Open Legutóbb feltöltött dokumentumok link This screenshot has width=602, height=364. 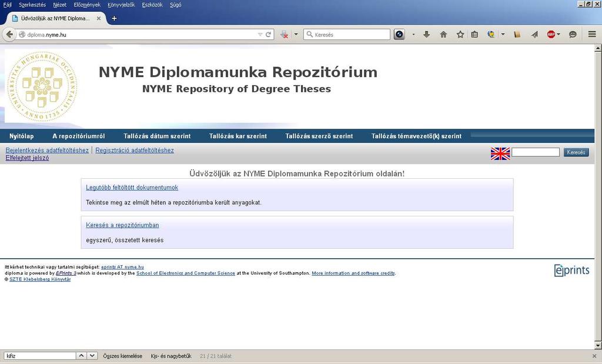(x=132, y=188)
